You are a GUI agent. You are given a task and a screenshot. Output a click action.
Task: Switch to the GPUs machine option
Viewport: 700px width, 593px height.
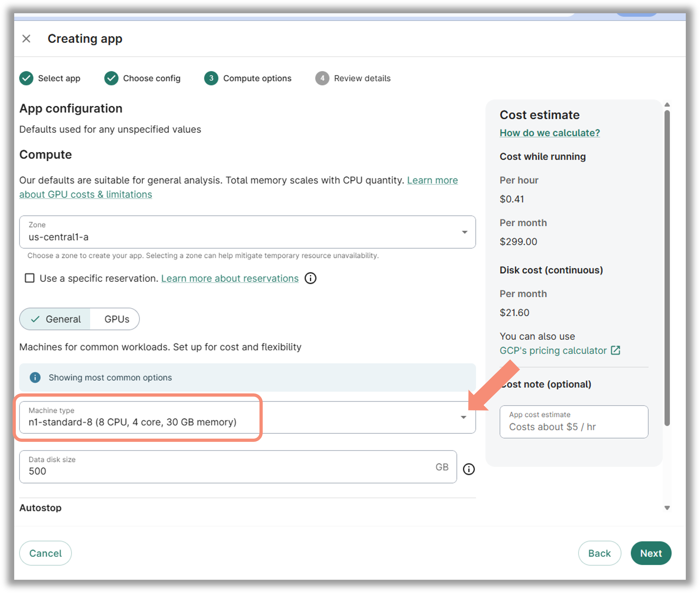117,319
